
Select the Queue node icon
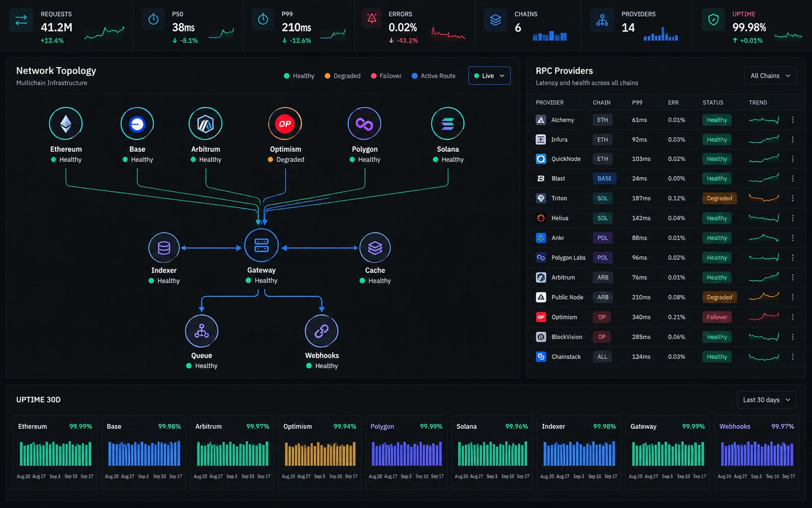[x=202, y=331]
